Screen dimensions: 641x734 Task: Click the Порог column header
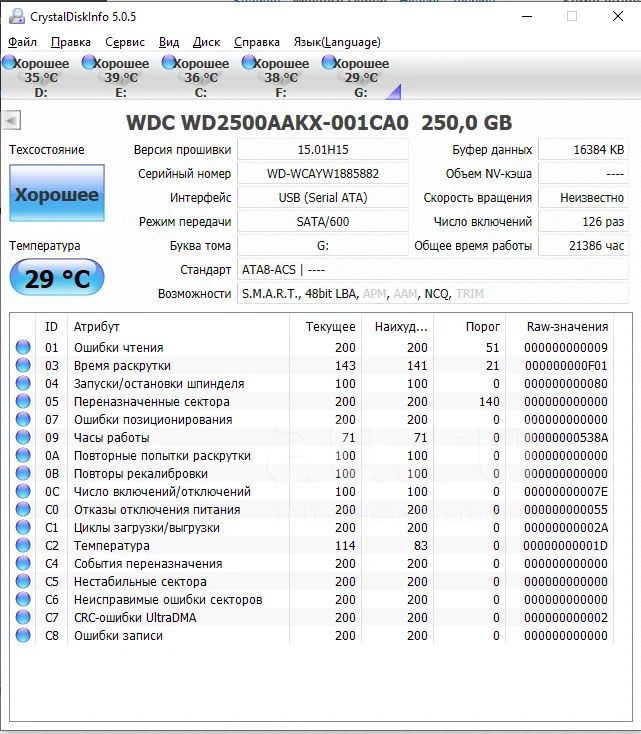coord(470,326)
